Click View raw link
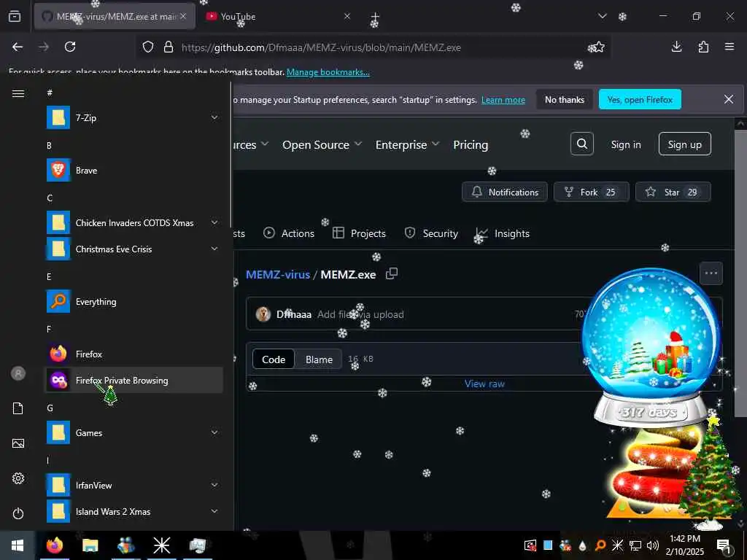The width and height of the screenshot is (747, 560). [x=484, y=384]
